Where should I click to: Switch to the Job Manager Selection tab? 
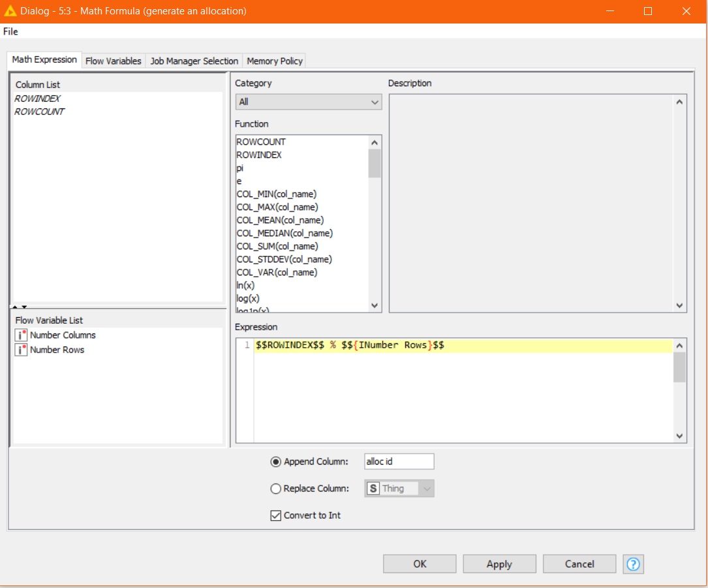(x=194, y=61)
